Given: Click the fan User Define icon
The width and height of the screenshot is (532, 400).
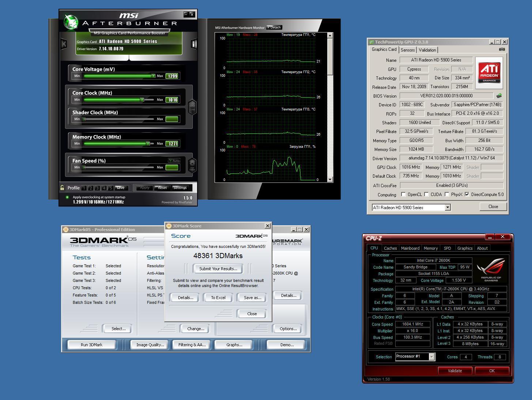Looking at the screenshot, I should tap(192, 165).
